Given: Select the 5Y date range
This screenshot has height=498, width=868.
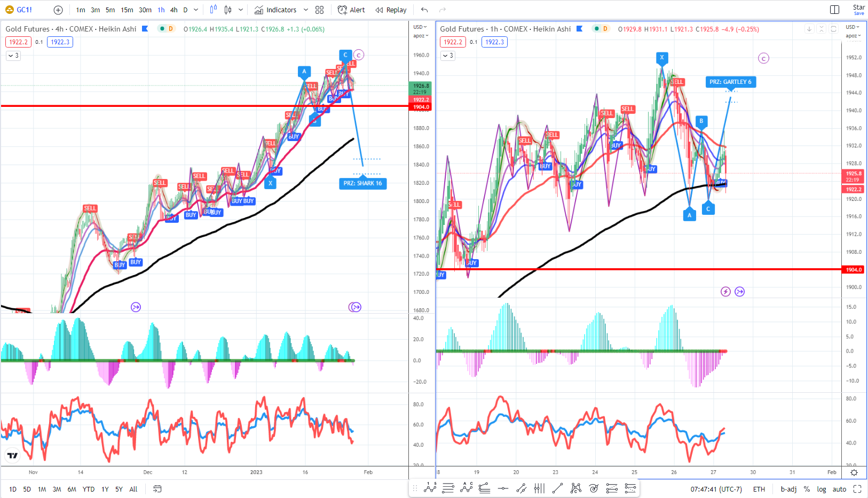Looking at the screenshot, I should [x=119, y=489].
